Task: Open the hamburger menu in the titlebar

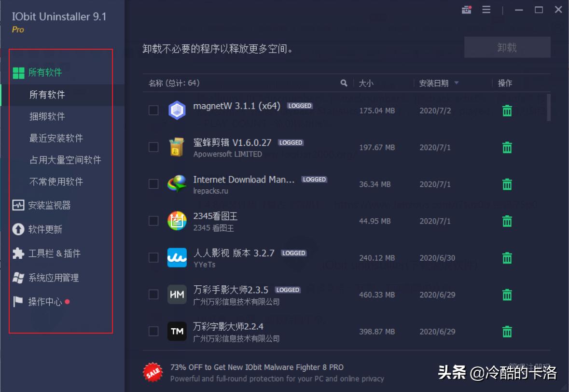Action: 486,9
